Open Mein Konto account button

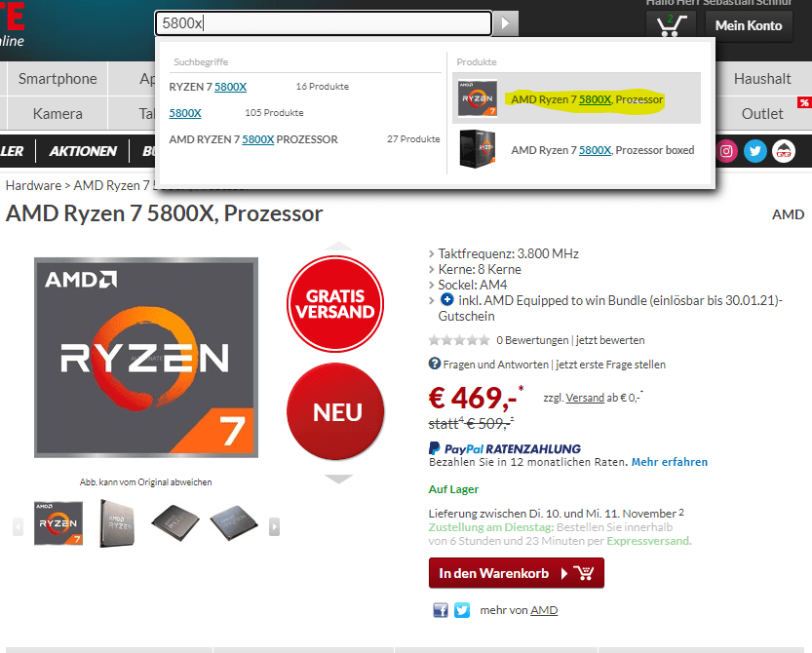click(x=749, y=25)
